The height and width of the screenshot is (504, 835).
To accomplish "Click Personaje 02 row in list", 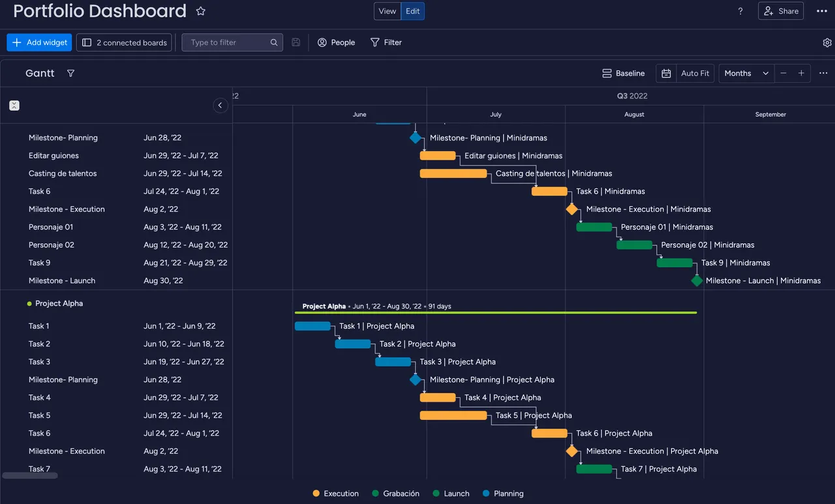I will [x=116, y=245].
